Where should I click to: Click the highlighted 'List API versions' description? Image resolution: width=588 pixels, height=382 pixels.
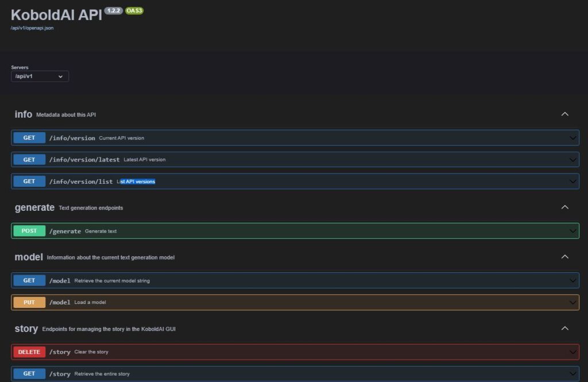136,182
